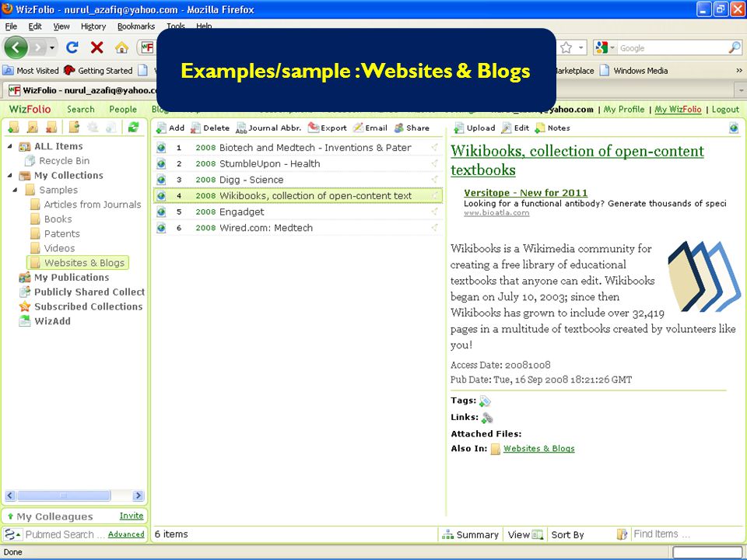Open the Advanced Pubmed search link
This screenshot has width=747, height=560.
pos(126,534)
